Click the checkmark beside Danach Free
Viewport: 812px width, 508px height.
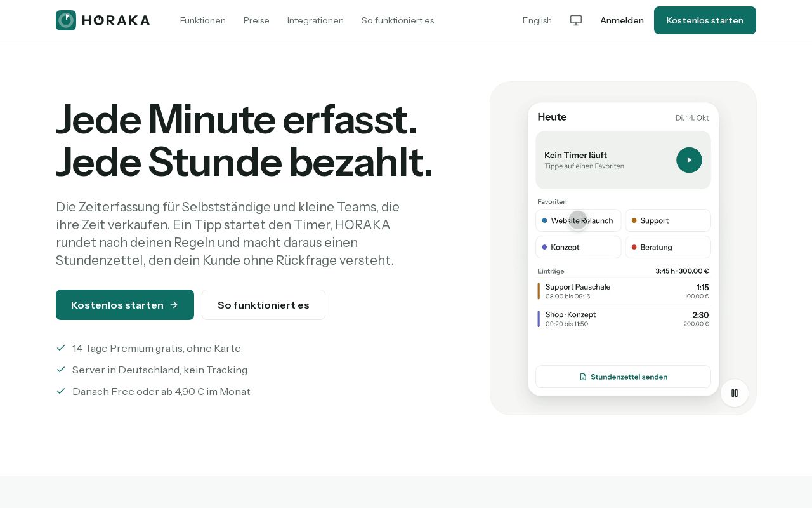point(61,391)
